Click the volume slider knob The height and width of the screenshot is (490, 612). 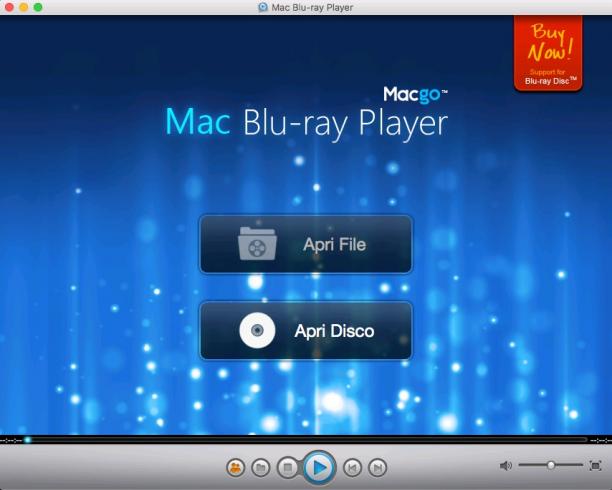(551, 465)
